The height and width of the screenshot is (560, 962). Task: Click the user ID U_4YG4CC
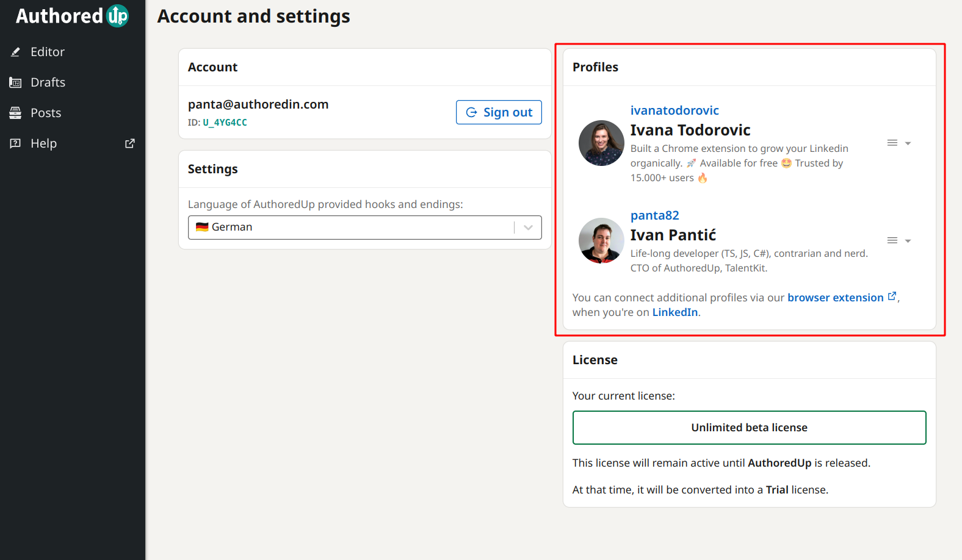click(x=225, y=123)
